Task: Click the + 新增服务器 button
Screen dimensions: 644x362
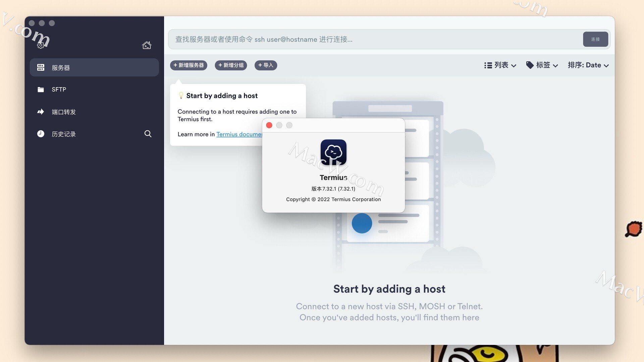Action: (189, 65)
